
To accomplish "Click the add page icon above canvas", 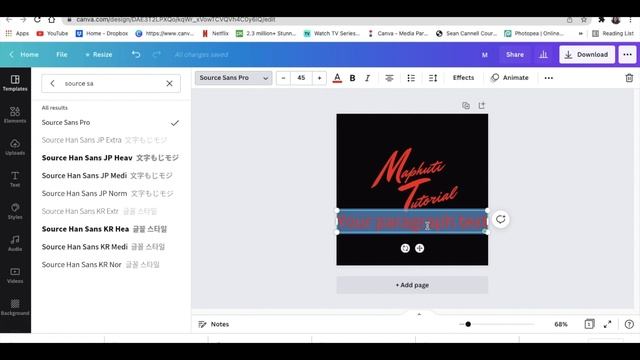I will [x=482, y=106].
